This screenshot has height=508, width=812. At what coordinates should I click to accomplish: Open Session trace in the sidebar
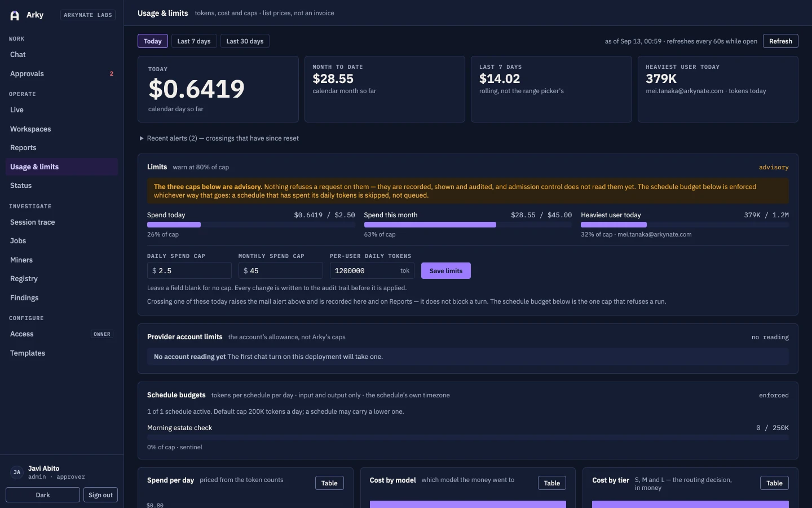pyautogui.click(x=61, y=222)
